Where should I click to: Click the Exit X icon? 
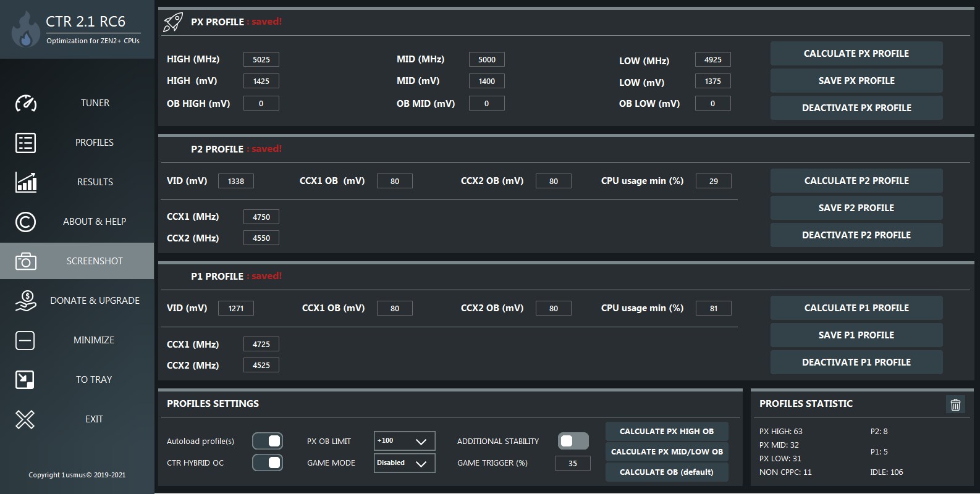pyautogui.click(x=25, y=419)
